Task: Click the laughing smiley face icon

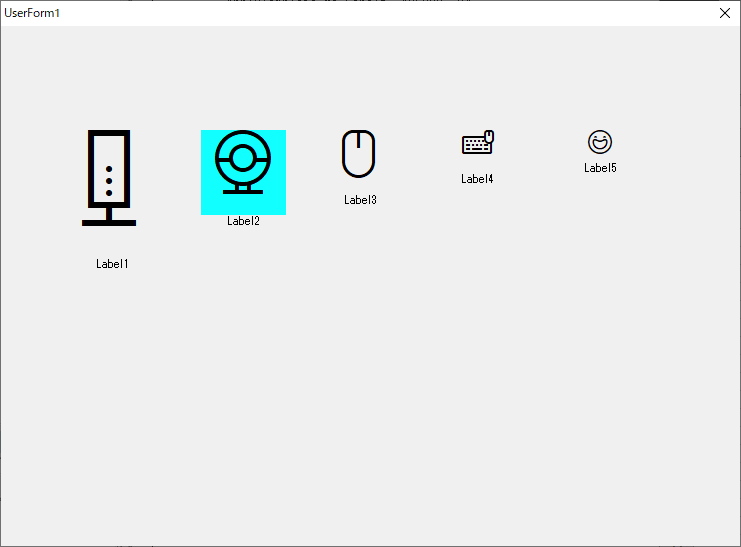Action: coord(600,142)
